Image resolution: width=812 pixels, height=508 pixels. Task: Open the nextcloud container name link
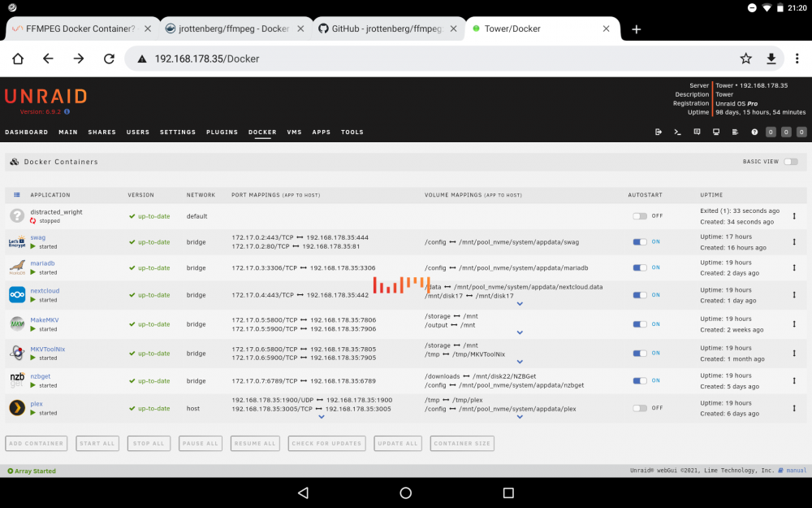coord(45,291)
